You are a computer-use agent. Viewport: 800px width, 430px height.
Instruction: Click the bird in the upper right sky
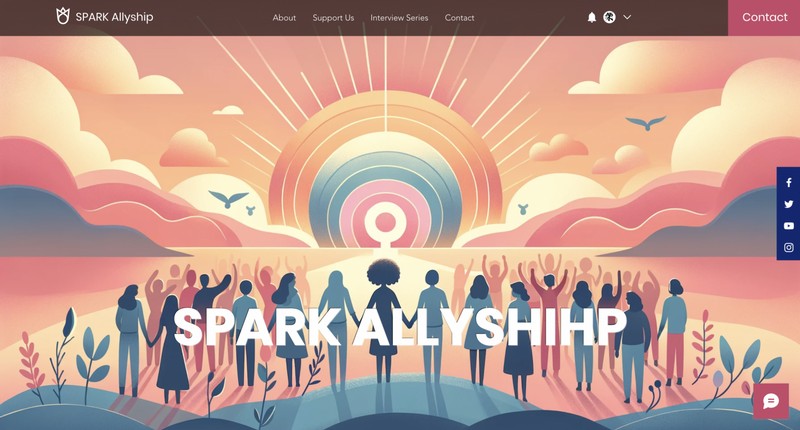tap(646, 122)
